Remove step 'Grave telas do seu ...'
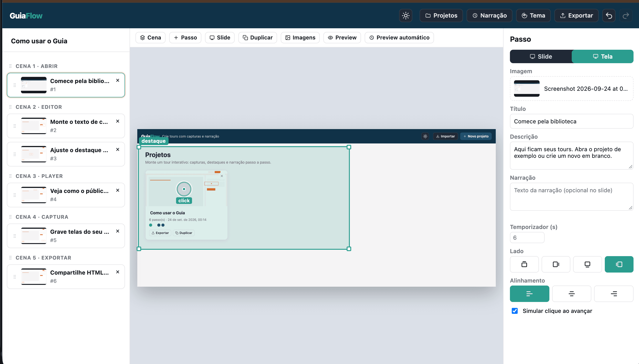The height and width of the screenshot is (364, 639). (117, 231)
